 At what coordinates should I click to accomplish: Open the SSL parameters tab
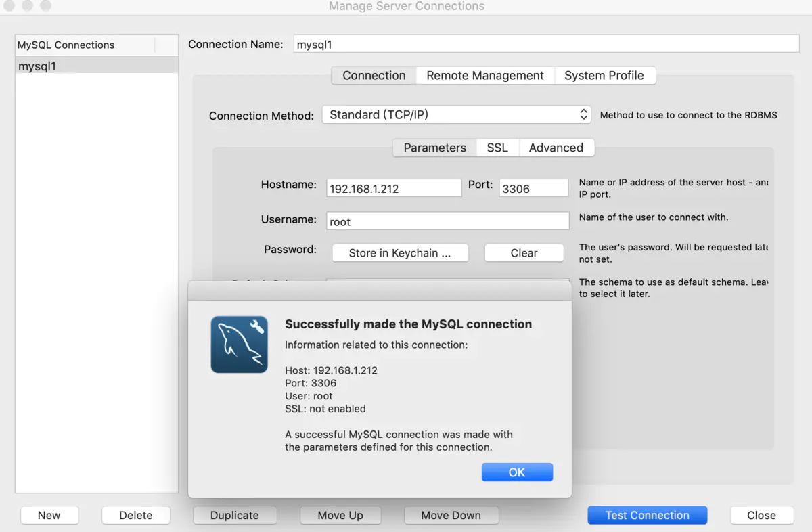pyautogui.click(x=497, y=148)
